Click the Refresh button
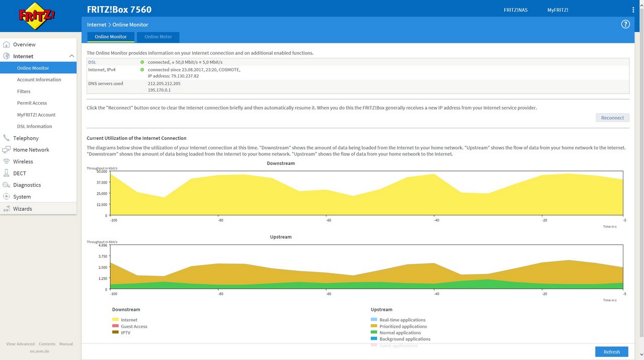 [612, 352]
